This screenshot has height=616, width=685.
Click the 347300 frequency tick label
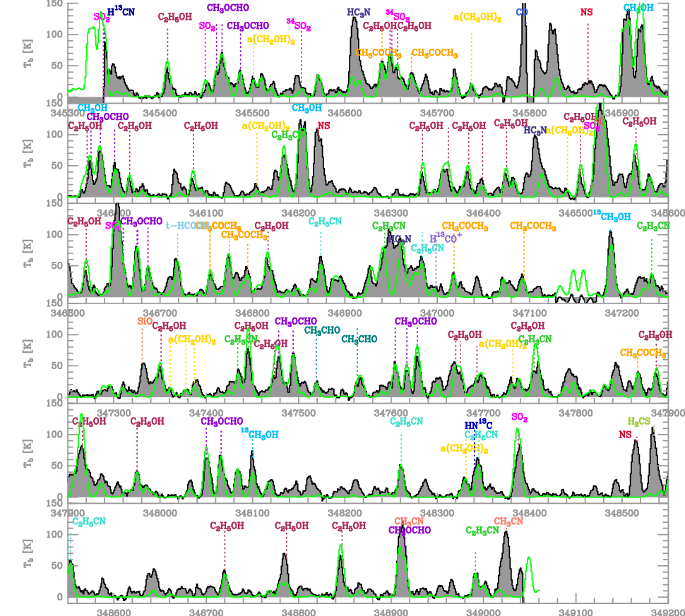[114, 413]
